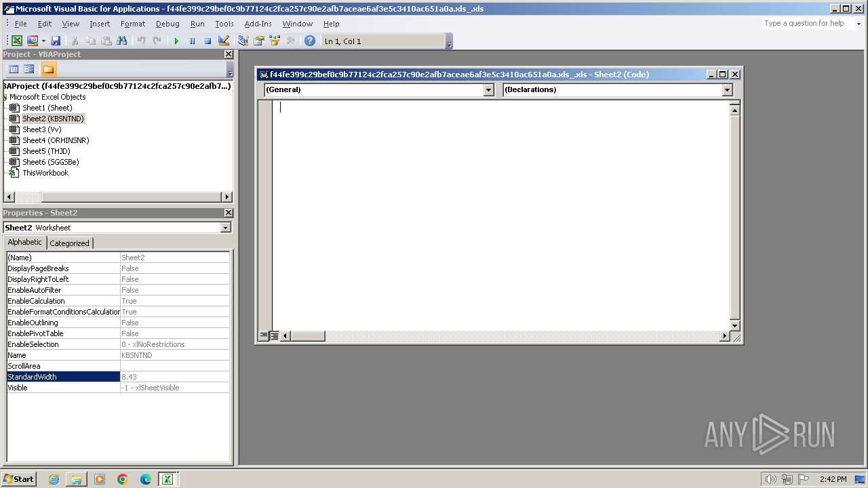Click the Insert UserForm icon

[x=32, y=41]
